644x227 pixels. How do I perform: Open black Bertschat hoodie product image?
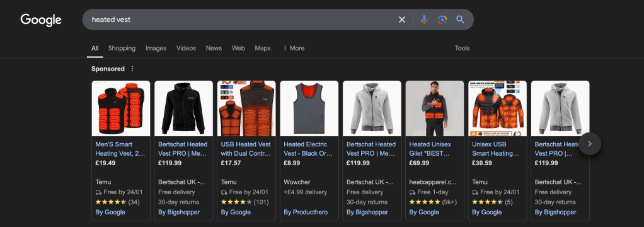coord(183,108)
